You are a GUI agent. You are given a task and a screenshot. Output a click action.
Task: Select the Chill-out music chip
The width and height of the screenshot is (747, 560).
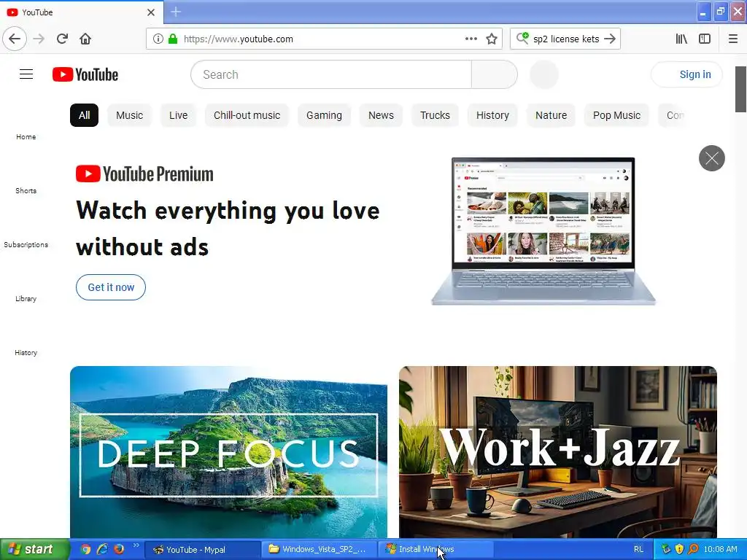pyautogui.click(x=247, y=115)
